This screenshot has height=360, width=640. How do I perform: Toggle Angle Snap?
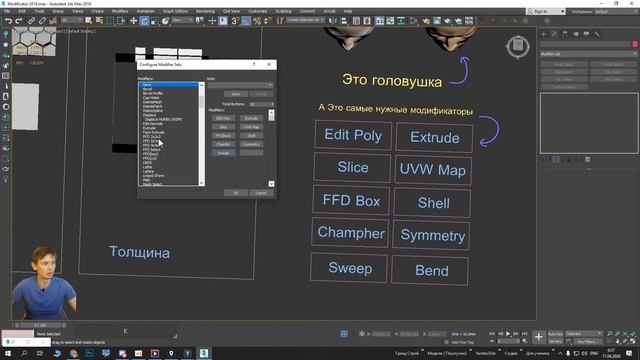(x=246, y=21)
